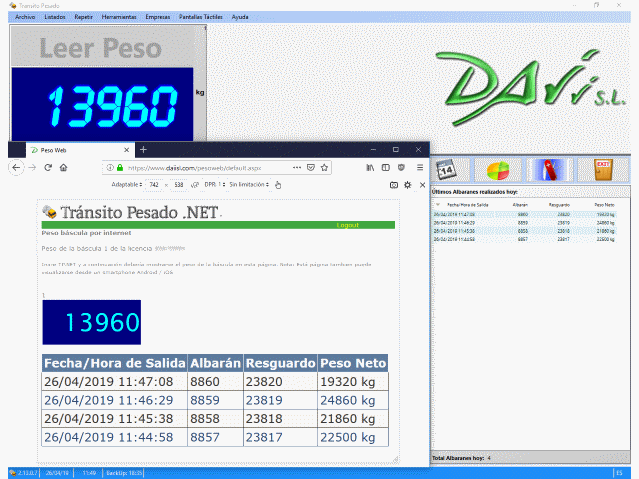This screenshot has width=639, height=479.
Task: Click the Pocket save icon
Action: 311,168
